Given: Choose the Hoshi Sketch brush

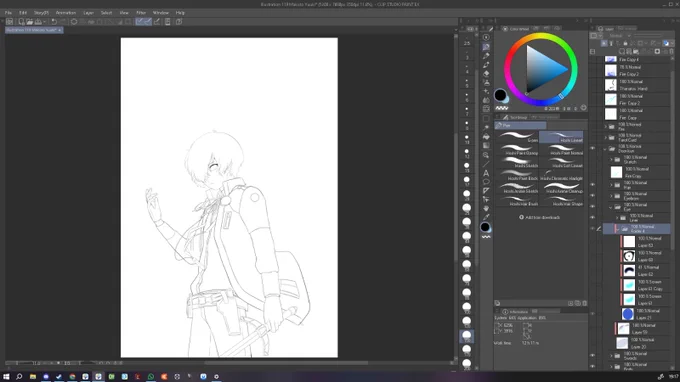Looking at the screenshot, I should pyautogui.click(x=517, y=162).
